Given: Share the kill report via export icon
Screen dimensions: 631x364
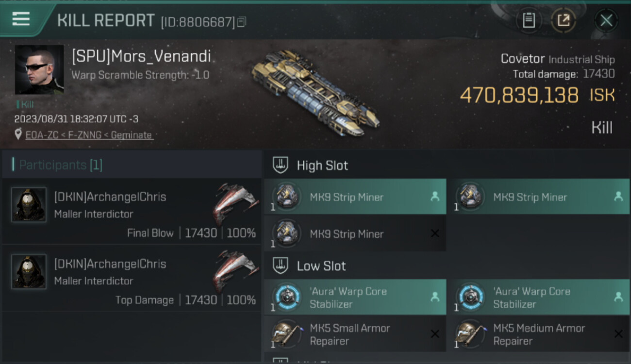Looking at the screenshot, I should [x=563, y=20].
